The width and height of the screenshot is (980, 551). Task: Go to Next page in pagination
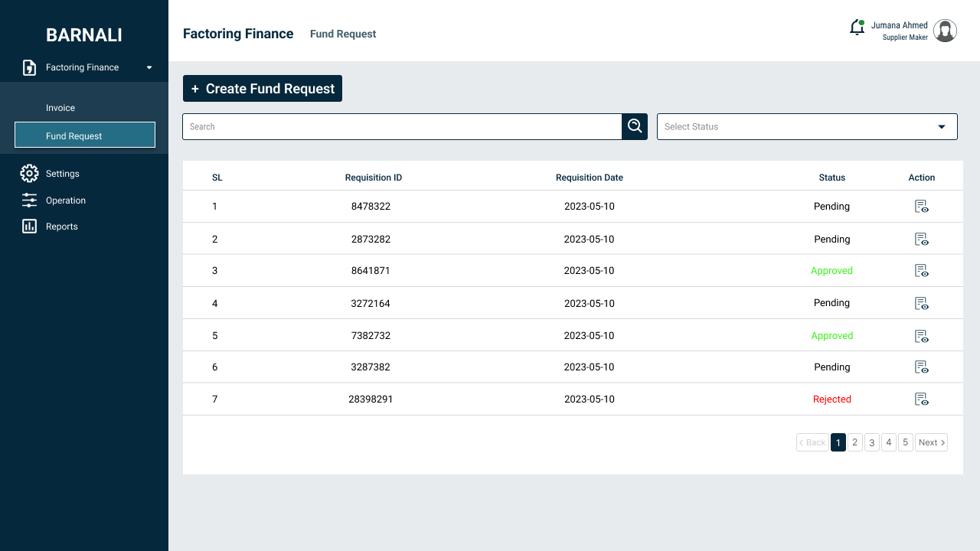pos(931,442)
